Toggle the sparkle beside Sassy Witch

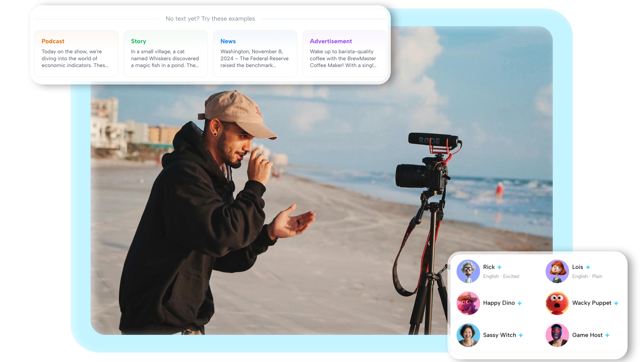click(x=521, y=335)
